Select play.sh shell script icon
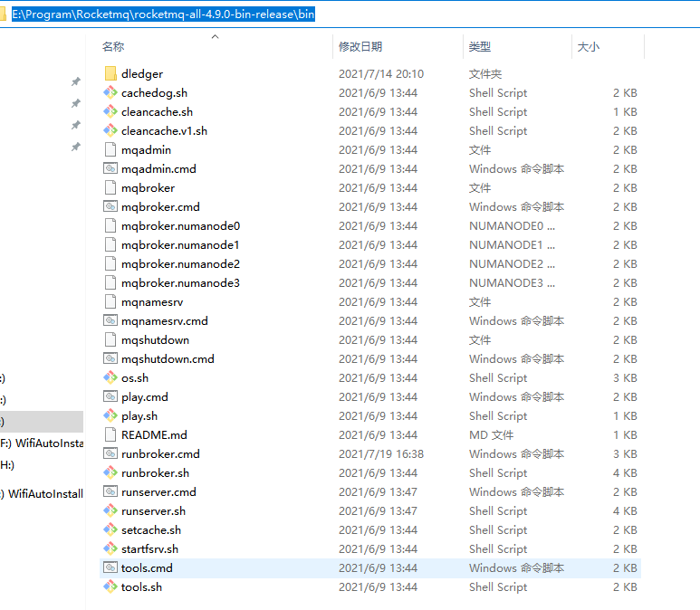 pos(110,416)
